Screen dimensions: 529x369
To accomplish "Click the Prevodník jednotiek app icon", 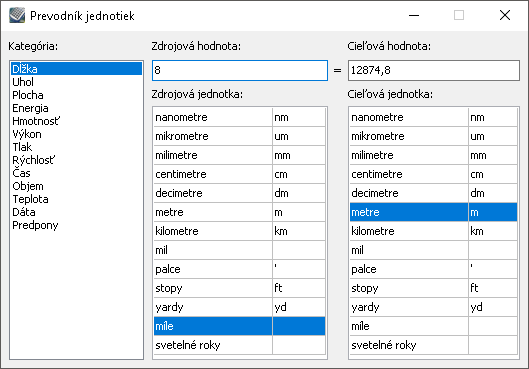I will (x=17, y=16).
